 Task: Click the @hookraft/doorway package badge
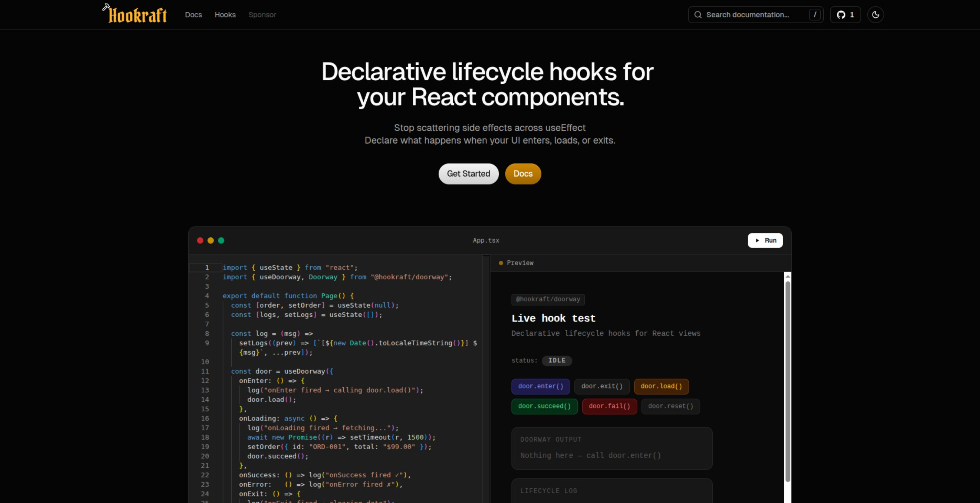point(548,300)
